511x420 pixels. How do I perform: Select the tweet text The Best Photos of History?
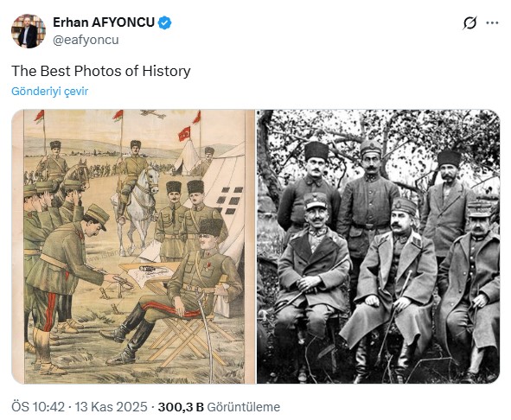coord(101,71)
